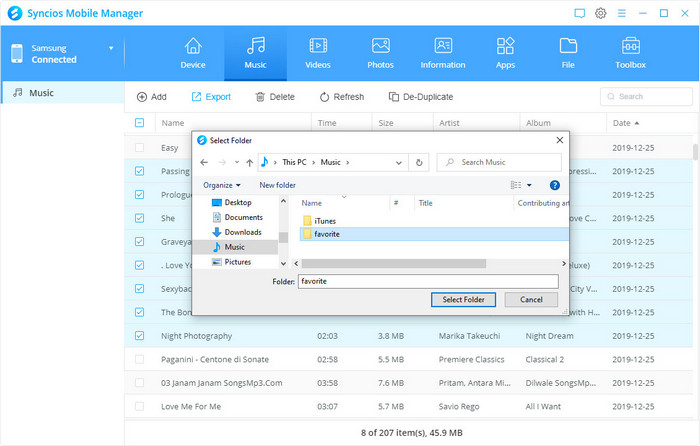Uncheck the She row checkbox
700x446 pixels.
pyautogui.click(x=139, y=218)
